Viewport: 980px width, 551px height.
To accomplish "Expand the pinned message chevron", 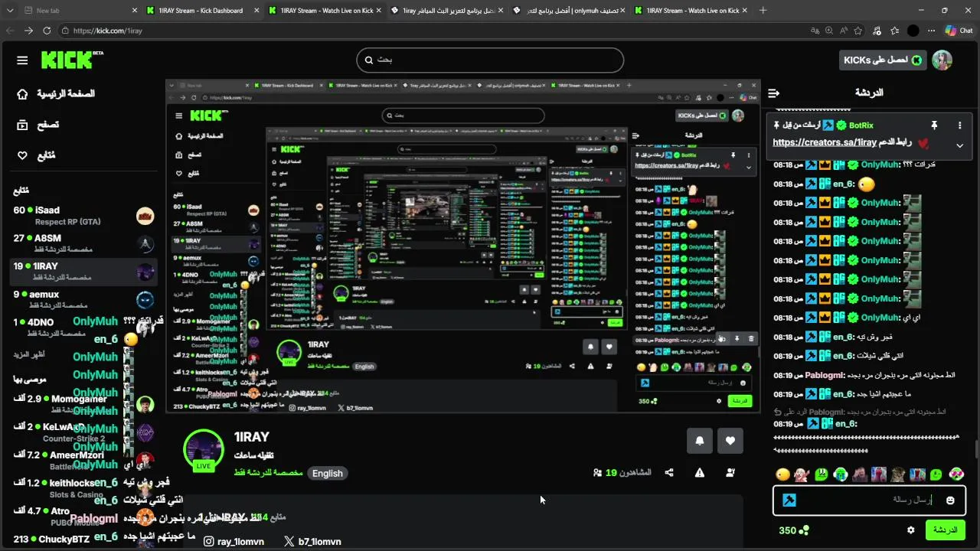I will pos(959,145).
